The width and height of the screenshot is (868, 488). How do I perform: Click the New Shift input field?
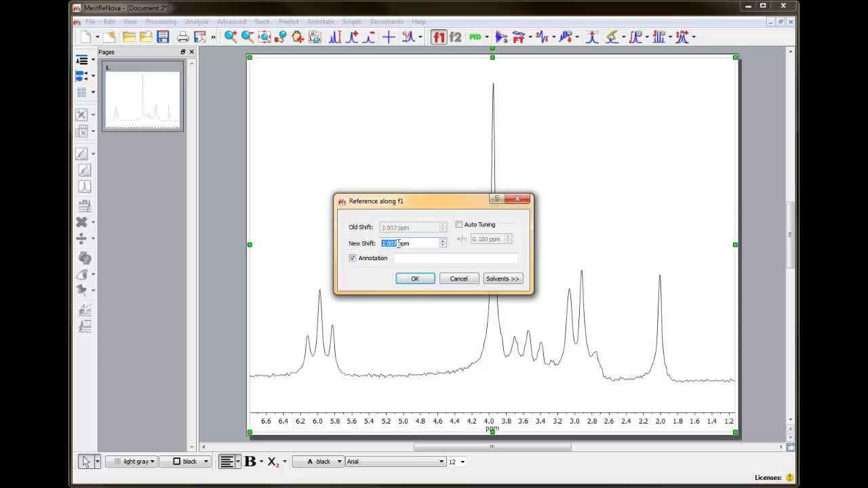coord(409,243)
